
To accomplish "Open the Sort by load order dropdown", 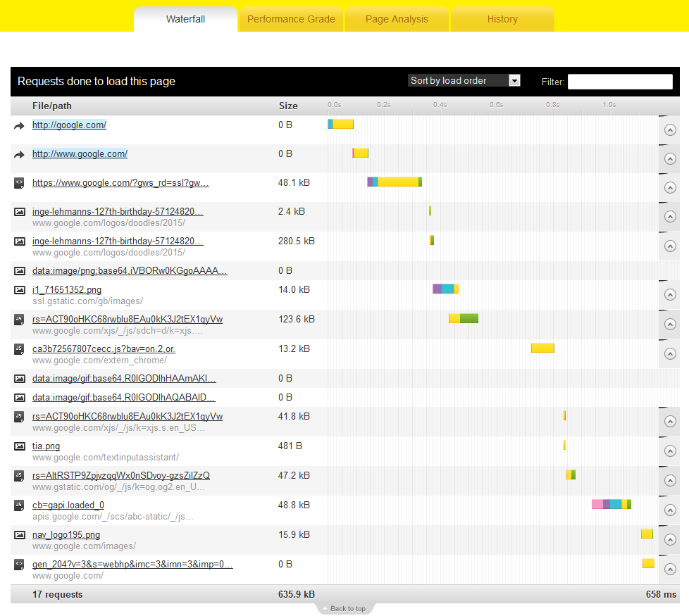I will 464,81.
